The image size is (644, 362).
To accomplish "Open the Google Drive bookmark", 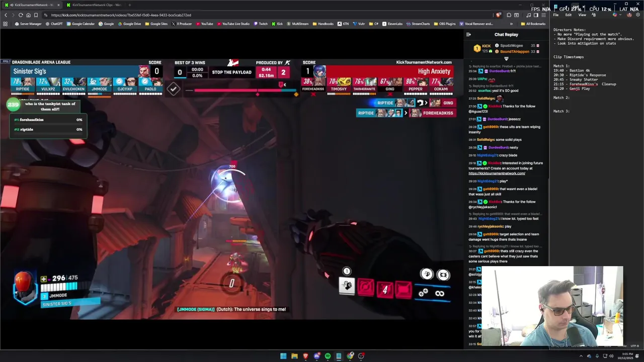I will coord(130,24).
